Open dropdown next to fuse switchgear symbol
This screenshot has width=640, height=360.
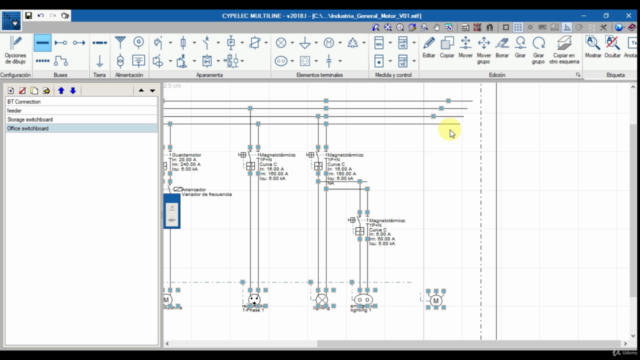[x=194, y=42]
